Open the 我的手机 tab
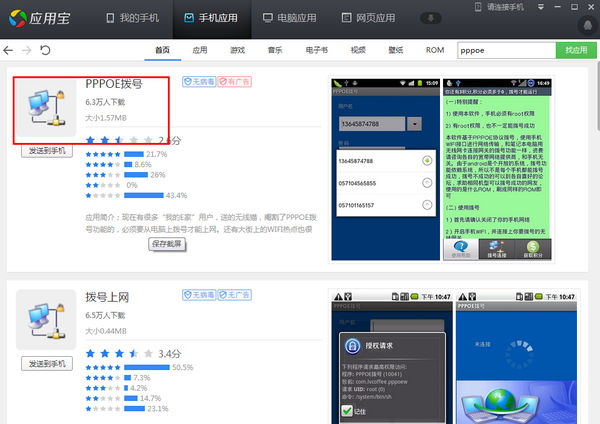 pos(132,18)
